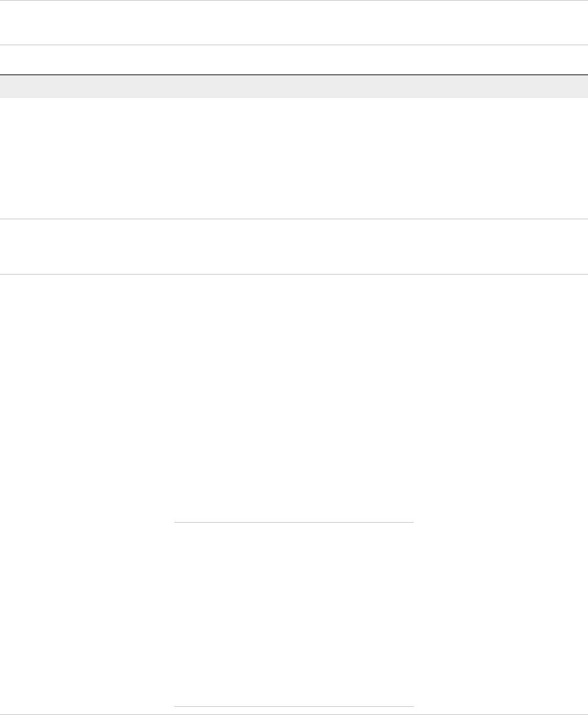The height and width of the screenshot is (715, 588).
Task: Click the short blank row between the two full-width dividers
Action: pyautogui.click(x=294, y=246)
